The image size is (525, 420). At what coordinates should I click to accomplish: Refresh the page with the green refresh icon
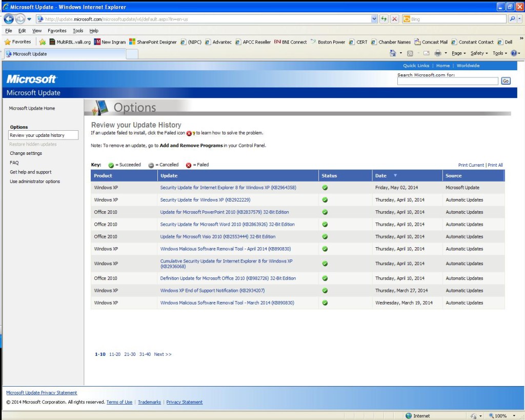[x=383, y=18]
